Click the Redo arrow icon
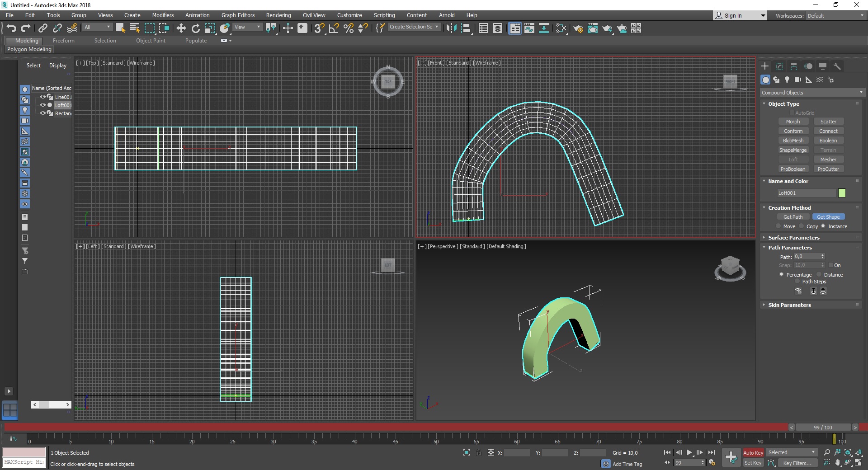868x470 pixels. [x=25, y=28]
